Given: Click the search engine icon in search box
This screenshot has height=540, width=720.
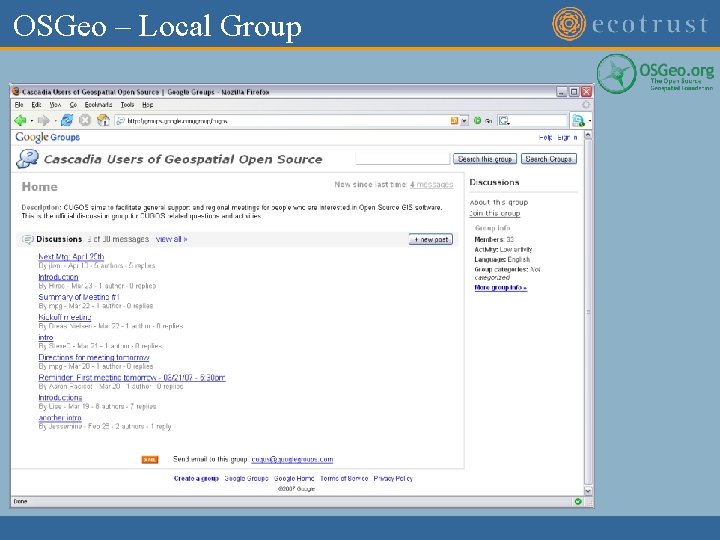Looking at the screenshot, I should tap(504, 121).
